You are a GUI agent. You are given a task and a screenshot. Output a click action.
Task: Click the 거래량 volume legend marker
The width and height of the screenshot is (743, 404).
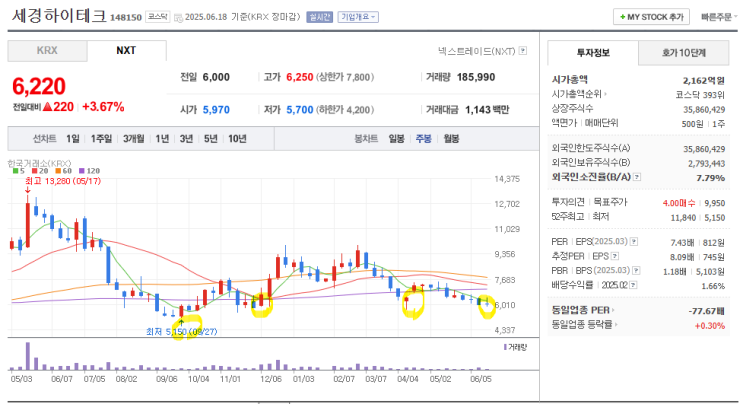click(515, 347)
